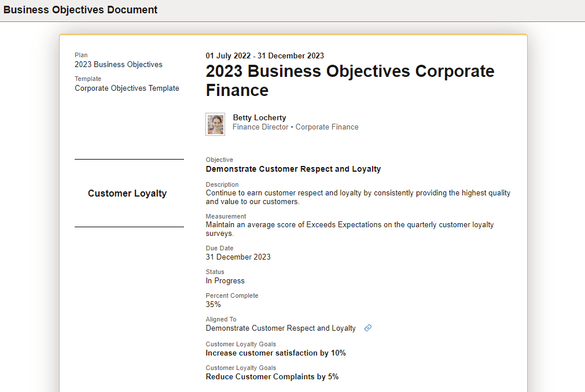The height and width of the screenshot is (392, 585).
Task: Select the document date range header
Action: [x=264, y=56]
